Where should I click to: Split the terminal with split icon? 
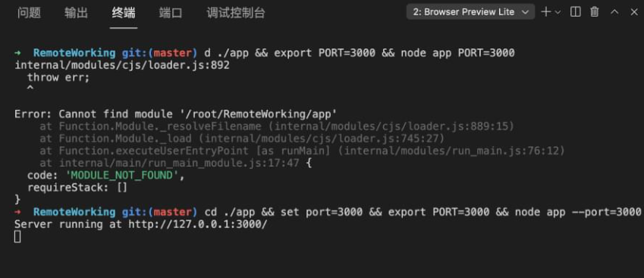pos(576,12)
